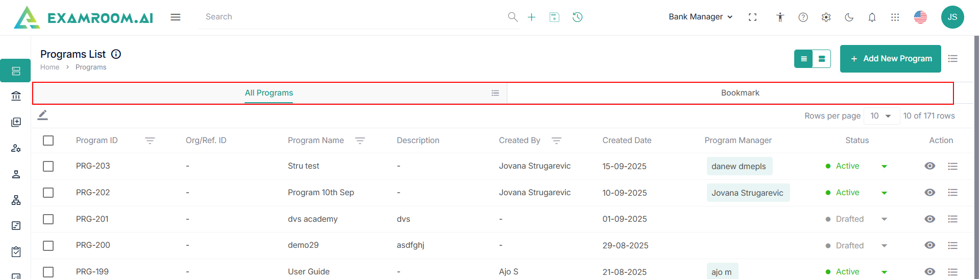Open the Rows per page dropdown

click(881, 116)
